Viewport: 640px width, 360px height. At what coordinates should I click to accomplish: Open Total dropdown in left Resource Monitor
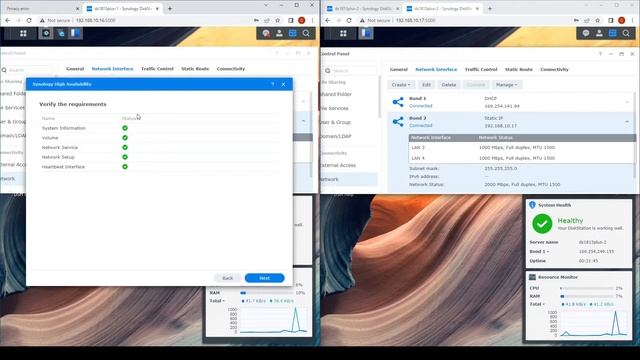point(217,301)
